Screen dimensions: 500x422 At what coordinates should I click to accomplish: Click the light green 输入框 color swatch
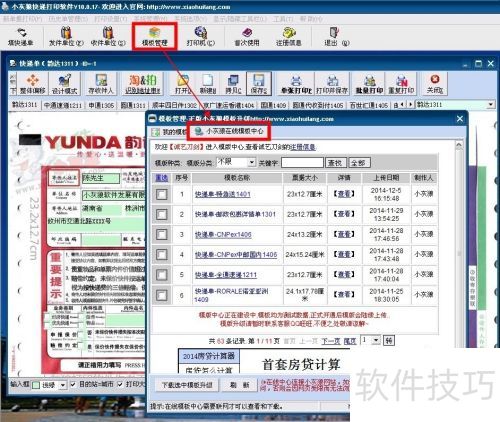click(36, 385)
